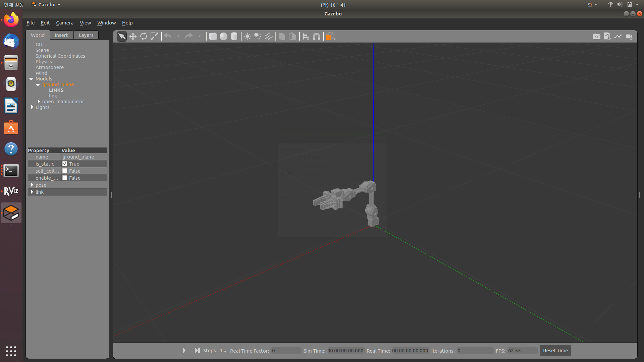Screen dimensions: 644x362
Task: Open the Camera menu
Action: pyautogui.click(x=64, y=23)
